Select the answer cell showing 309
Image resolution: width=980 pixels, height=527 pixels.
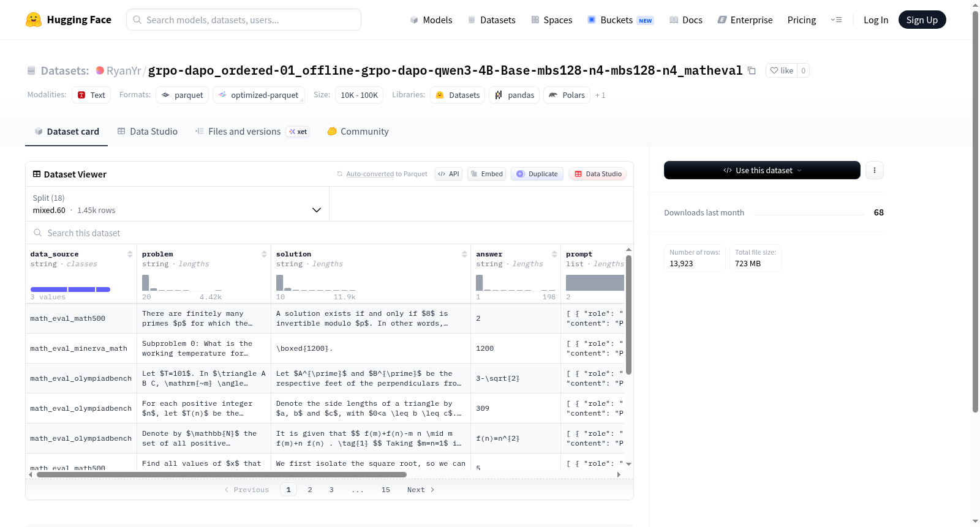pyautogui.click(x=516, y=408)
